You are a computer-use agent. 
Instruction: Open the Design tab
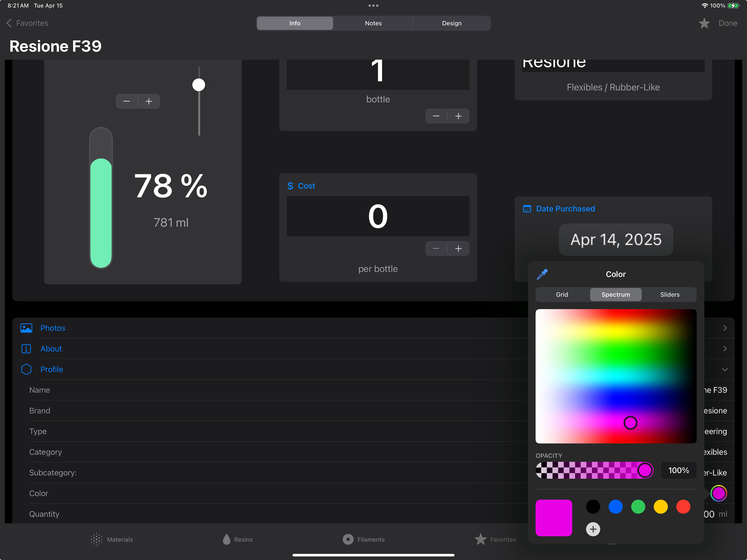[451, 23]
